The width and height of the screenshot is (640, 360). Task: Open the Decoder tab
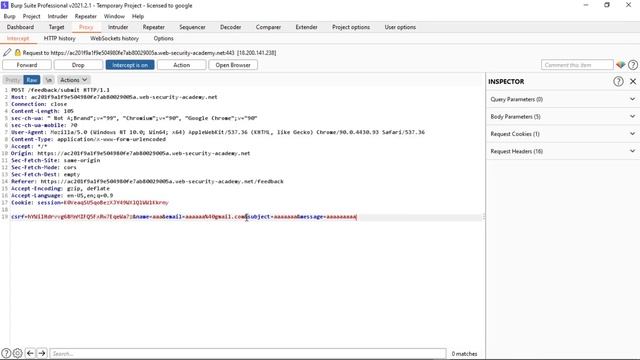point(231,27)
